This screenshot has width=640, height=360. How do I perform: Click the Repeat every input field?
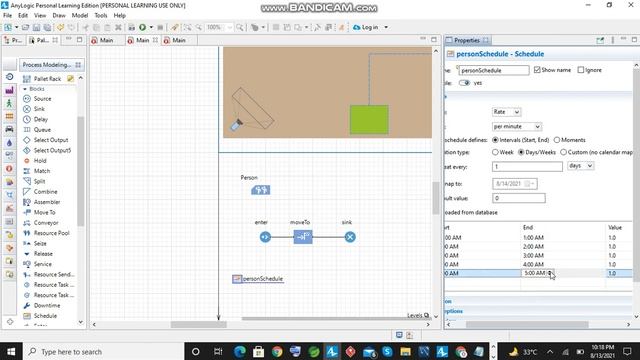[527, 167]
